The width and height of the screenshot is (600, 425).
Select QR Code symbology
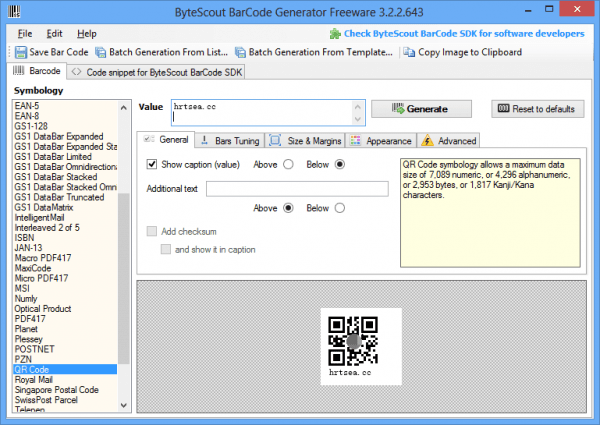pyautogui.click(x=65, y=369)
